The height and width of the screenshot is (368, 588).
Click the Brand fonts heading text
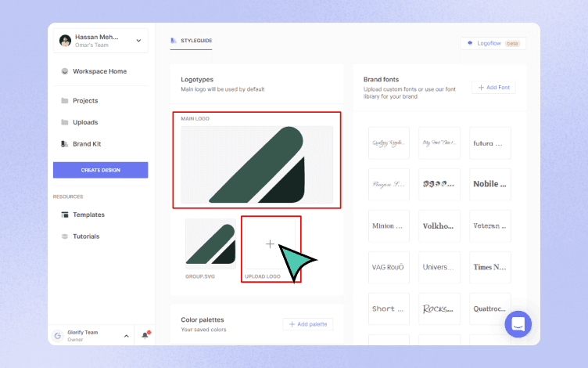pyautogui.click(x=381, y=80)
